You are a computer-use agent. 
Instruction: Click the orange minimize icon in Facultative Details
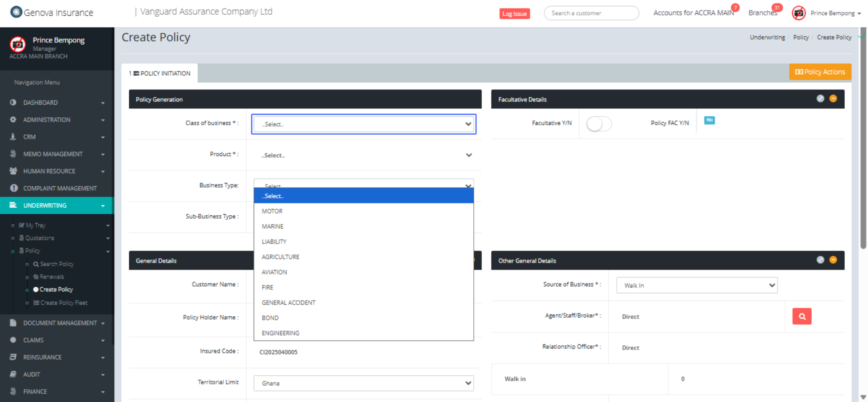pyautogui.click(x=833, y=99)
